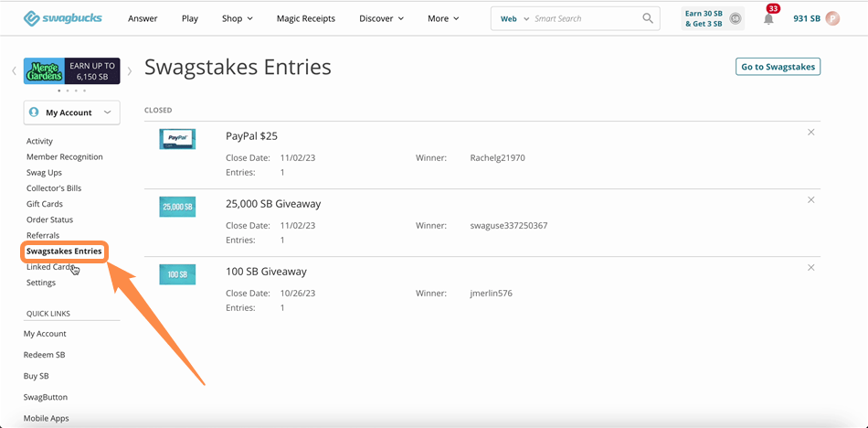
Task: Dismiss the 100 SB Giveaway entry
Action: (x=811, y=267)
